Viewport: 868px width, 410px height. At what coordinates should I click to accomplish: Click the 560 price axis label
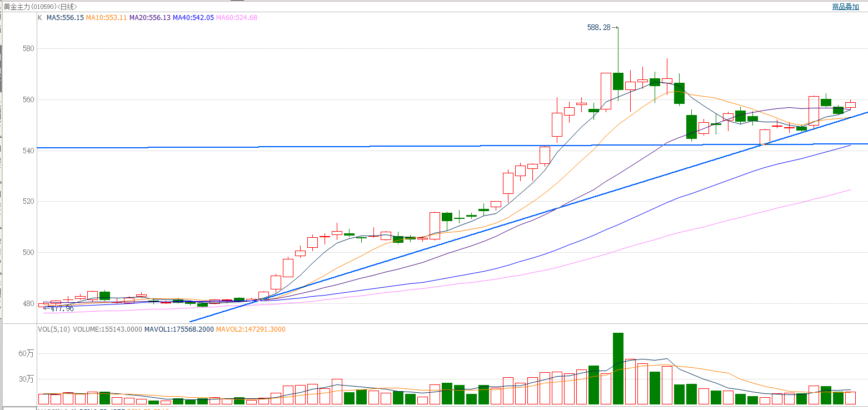(x=28, y=100)
